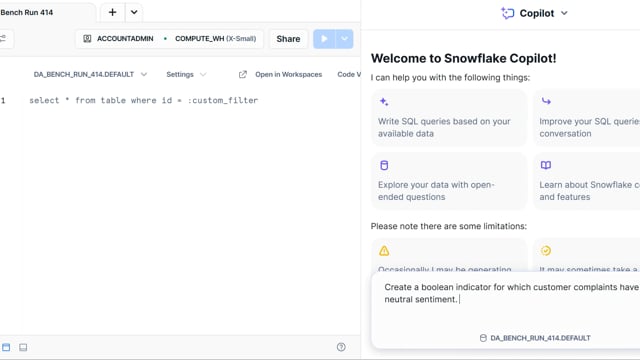Click the filters slider icon at toolbar left
The width and height of the screenshot is (640, 360).
[x=3, y=39]
